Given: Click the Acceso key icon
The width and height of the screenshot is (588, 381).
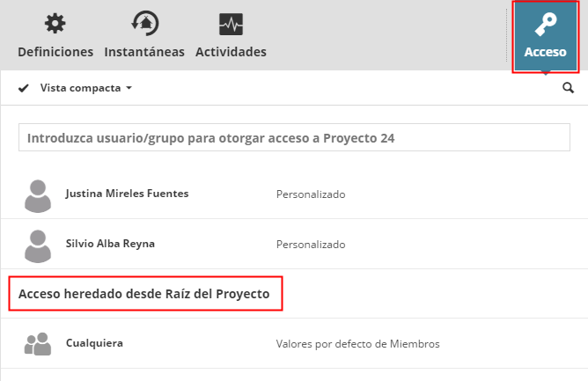Looking at the screenshot, I should coord(545,25).
